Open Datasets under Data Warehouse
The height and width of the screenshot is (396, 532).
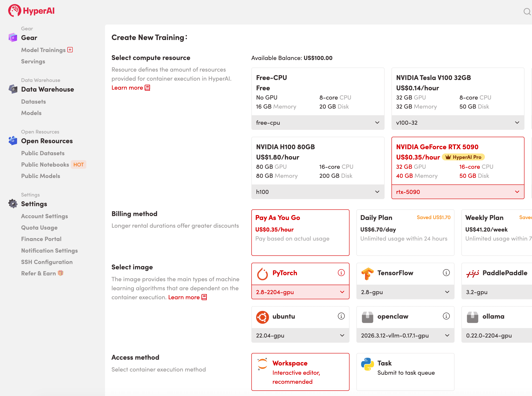(x=33, y=101)
